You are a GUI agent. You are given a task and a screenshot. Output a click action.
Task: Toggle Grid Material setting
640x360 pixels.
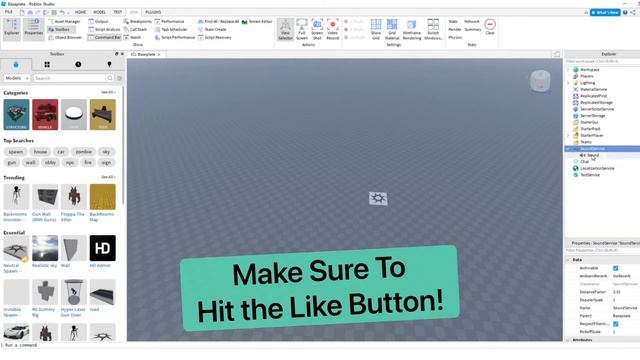click(x=392, y=29)
